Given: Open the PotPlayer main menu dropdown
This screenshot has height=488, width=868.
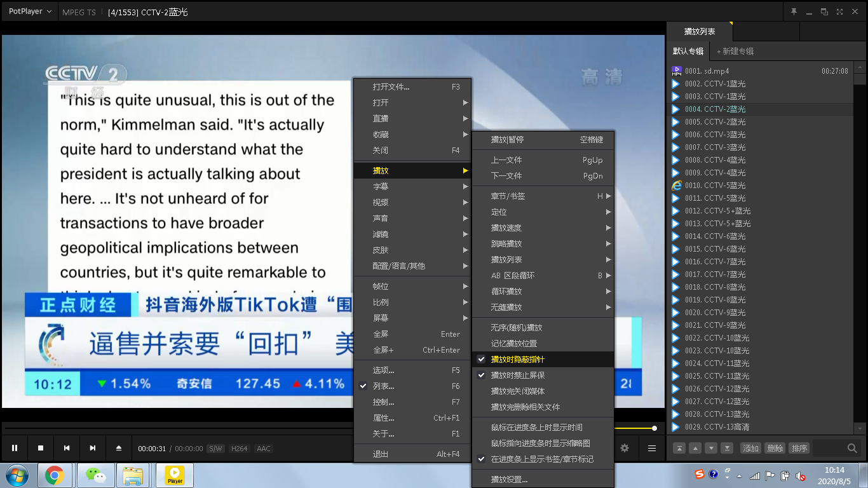Looking at the screenshot, I should pos(30,11).
